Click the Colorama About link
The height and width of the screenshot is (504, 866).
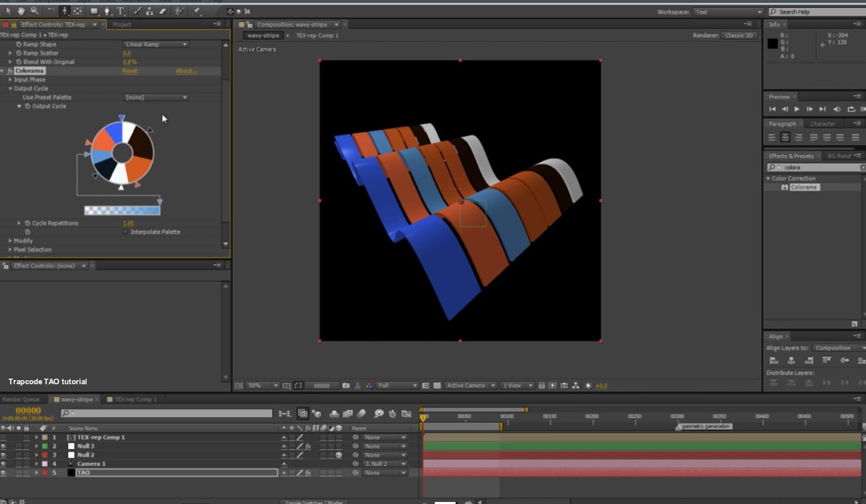[x=186, y=71]
